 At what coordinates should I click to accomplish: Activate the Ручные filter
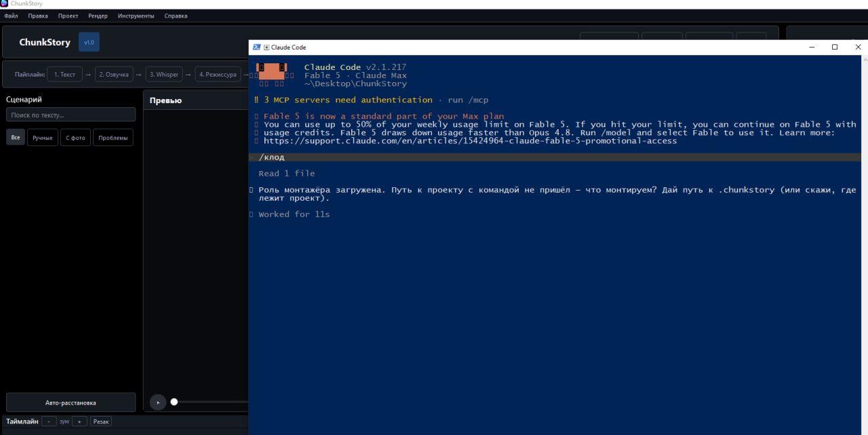tap(43, 138)
